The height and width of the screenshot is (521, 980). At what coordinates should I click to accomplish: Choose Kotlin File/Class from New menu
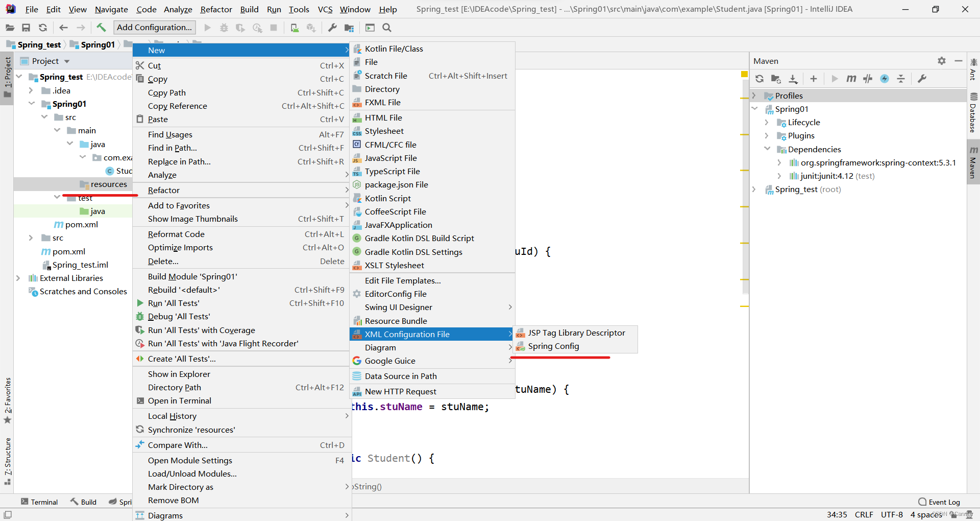tap(432, 49)
